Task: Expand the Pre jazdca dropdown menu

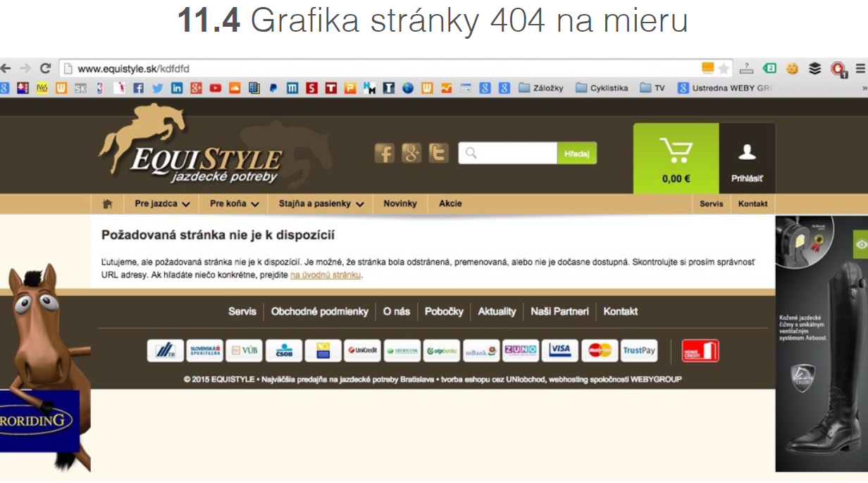Action: point(162,204)
